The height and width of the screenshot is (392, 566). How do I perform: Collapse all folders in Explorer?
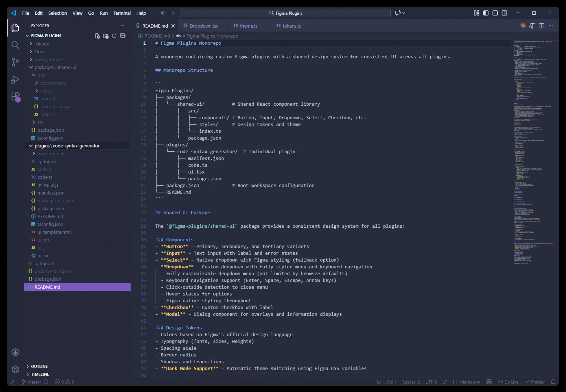(x=123, y=36)
